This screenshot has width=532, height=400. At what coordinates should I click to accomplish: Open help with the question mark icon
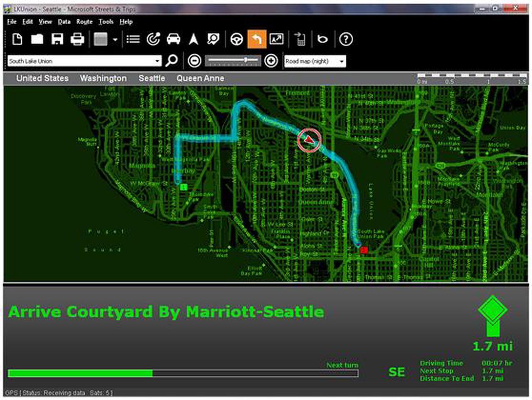[346, 39]
